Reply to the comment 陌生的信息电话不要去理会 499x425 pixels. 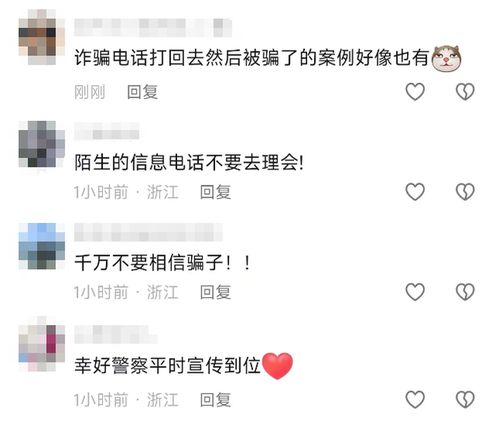(215, 192)
